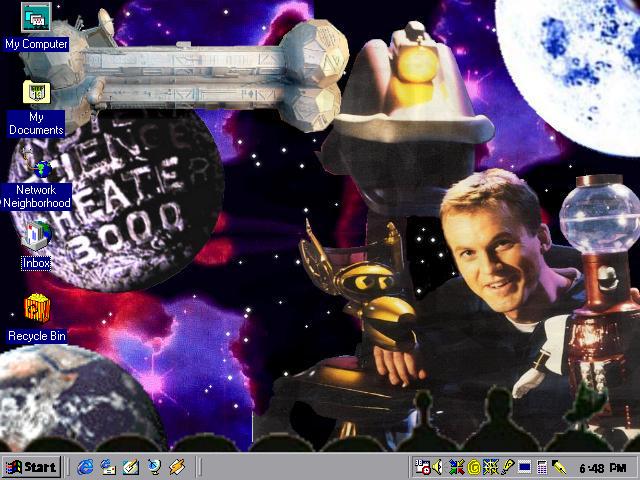Select the Network Neighborhood desktop icon
This screenshot has height=480, width=640.
38,164
